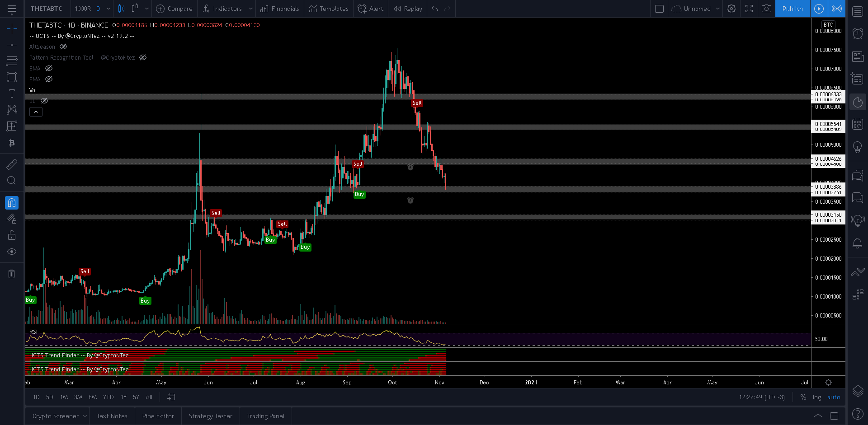Hide the BB indicator

(44, 101)
